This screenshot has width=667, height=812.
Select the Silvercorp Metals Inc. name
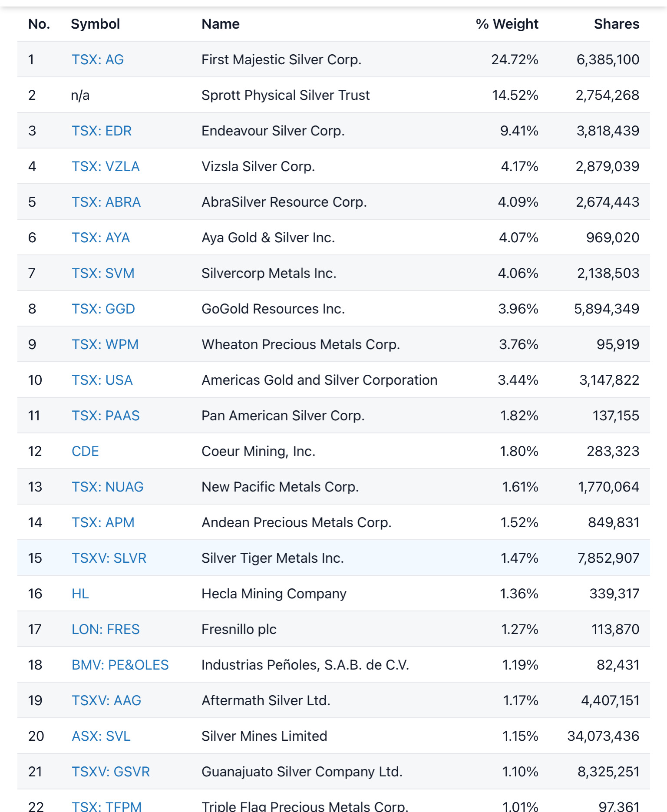click(x=269, y=273)
